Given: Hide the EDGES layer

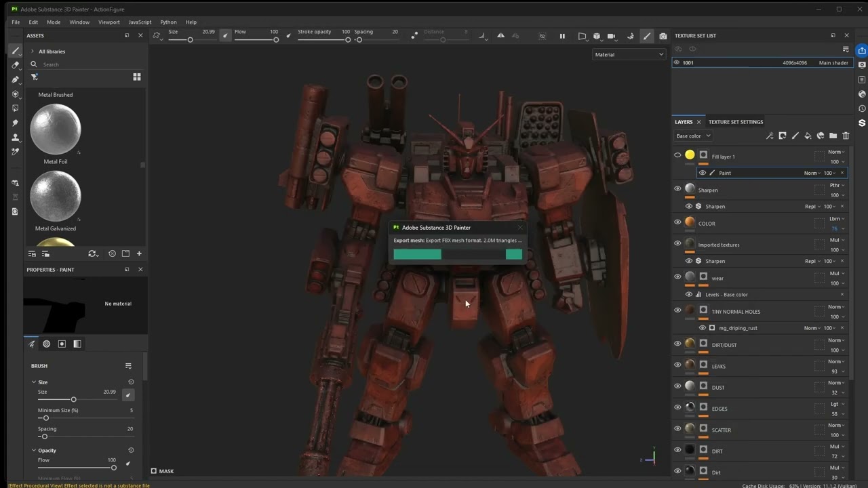Looking at the screenshot, I should [x=677, y=407].
